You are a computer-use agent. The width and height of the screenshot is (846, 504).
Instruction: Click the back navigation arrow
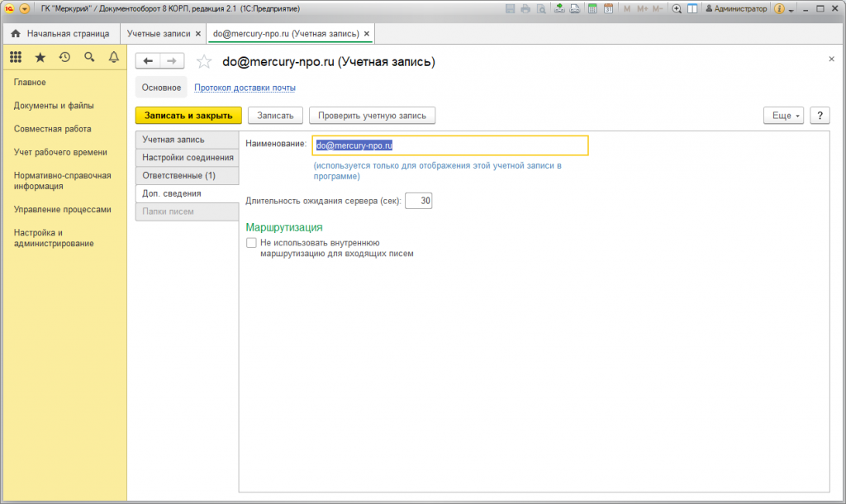(x=148, y=61)
